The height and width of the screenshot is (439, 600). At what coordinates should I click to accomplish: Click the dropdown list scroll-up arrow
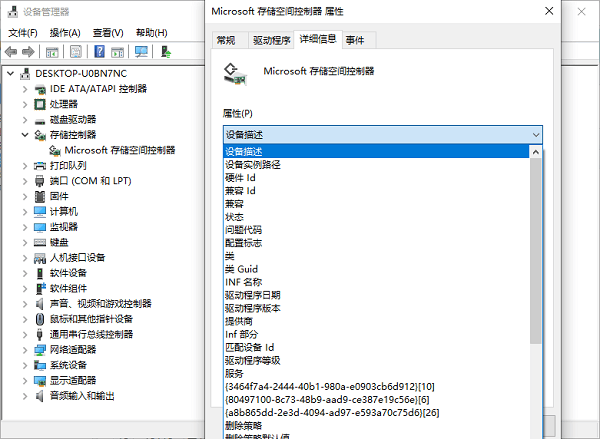[x=536, y=152]
